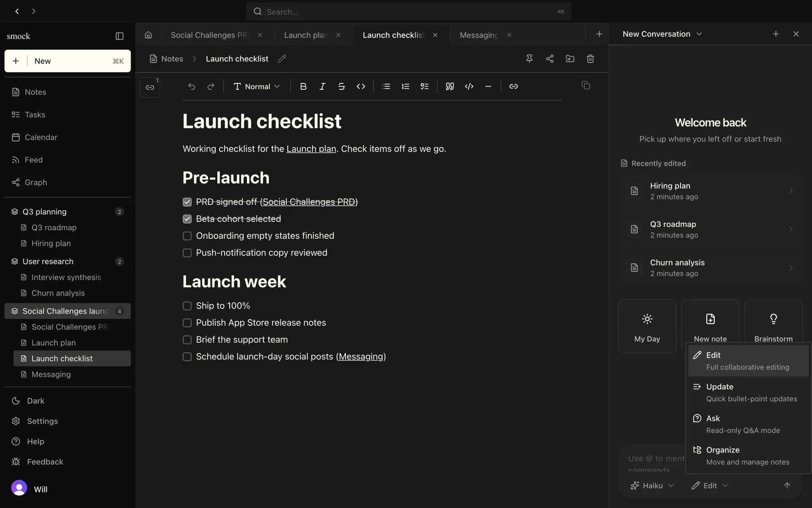Open Haiku model selector

tap(652, 486)
